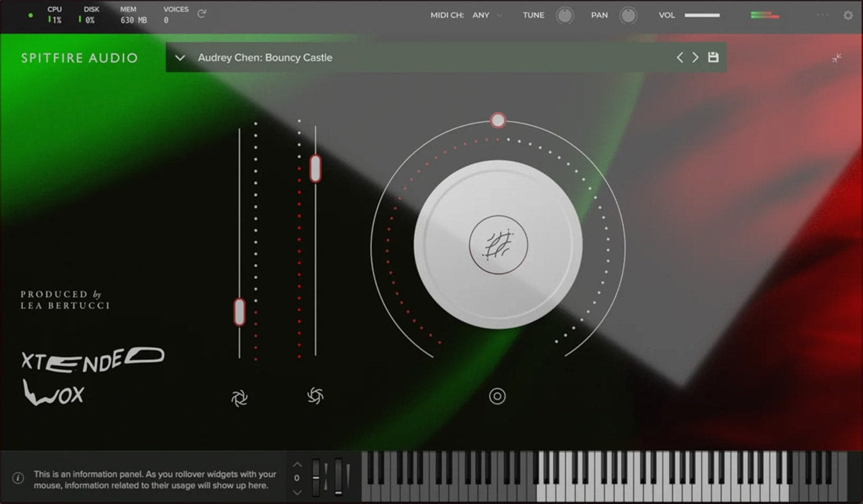This screenshot has width=863, height=504.
Task: Click the Audrey Chen: Bouncy Castle preset name
Action: coord(265,58)
